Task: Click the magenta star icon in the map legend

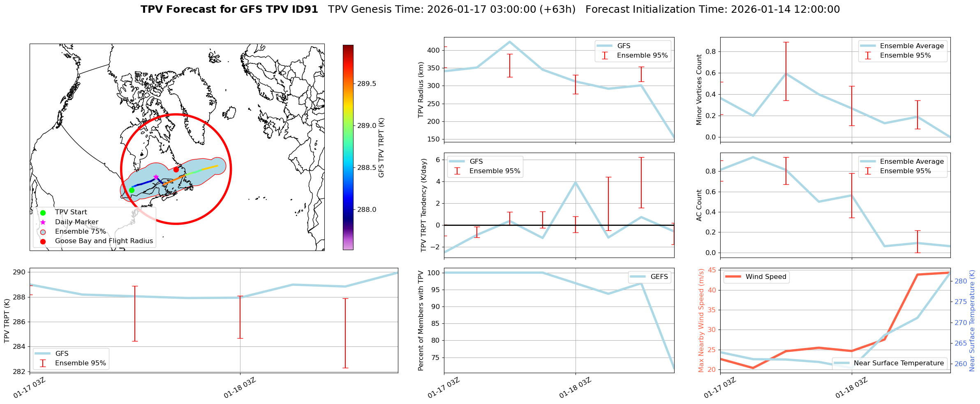Action: tap(43, 222)
